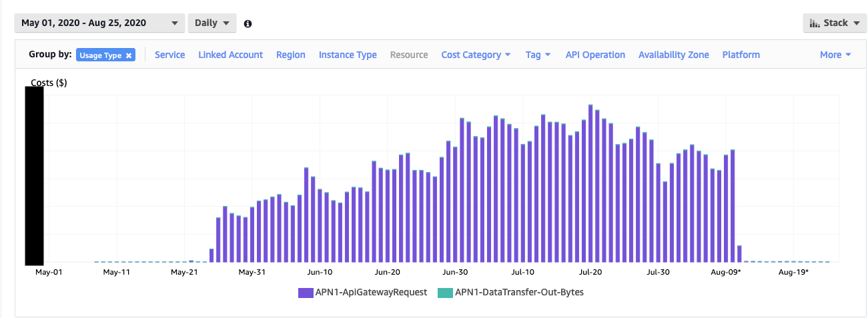Click the Jun-10 axis label
868x318 pixels.
tap(320, 272)
